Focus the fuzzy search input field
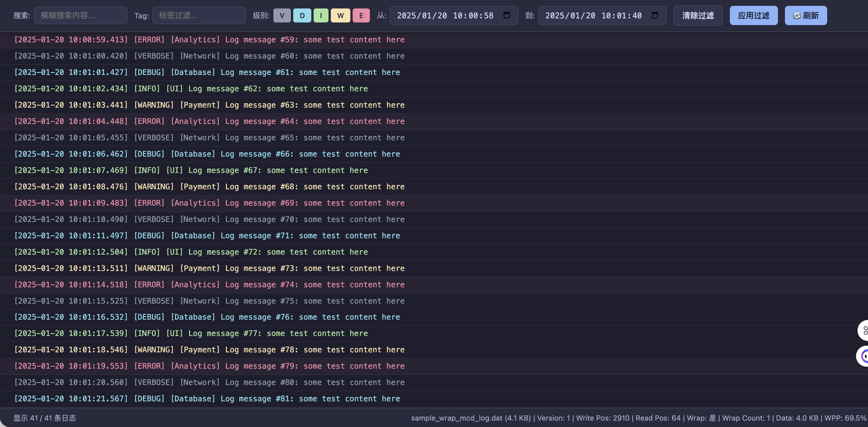The width and height of the screenshot is (868, 427). [x=80, y=15]
